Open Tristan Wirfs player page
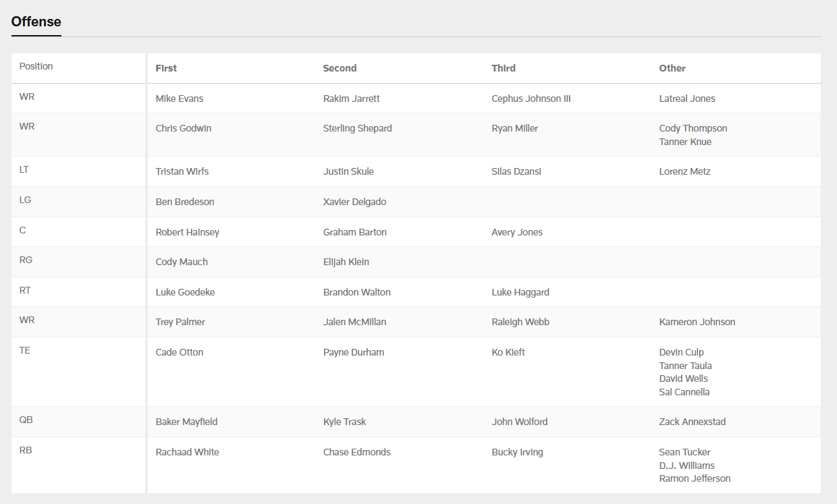The image size is (837, 504). 182,171
